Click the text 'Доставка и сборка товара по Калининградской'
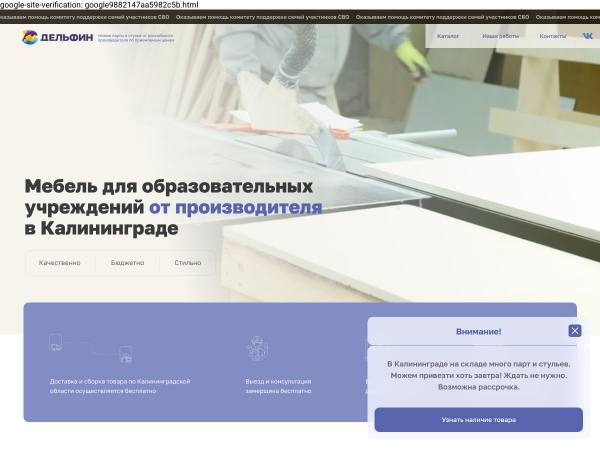The image size is (600, 450). [x=120, y=382]
